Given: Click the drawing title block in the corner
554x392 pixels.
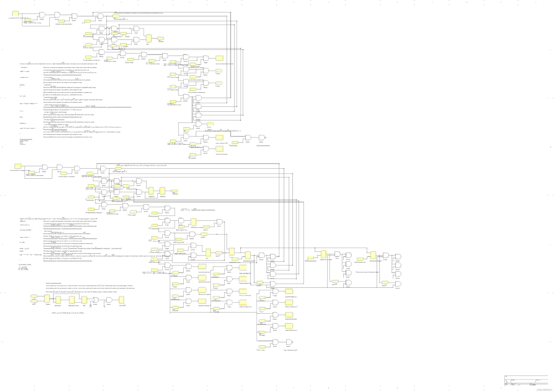Looking at the screenshot, I should click(x=526, y=380).
